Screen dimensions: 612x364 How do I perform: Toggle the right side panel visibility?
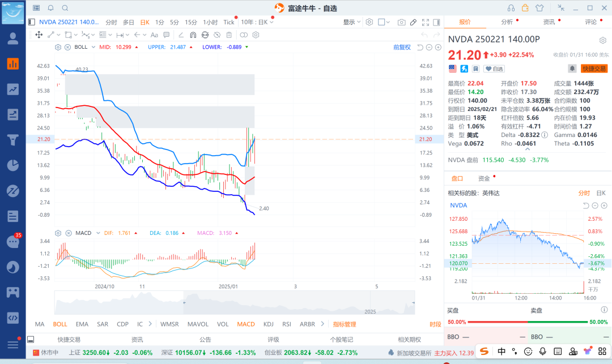pyautogui.click(x=437, y=22)
